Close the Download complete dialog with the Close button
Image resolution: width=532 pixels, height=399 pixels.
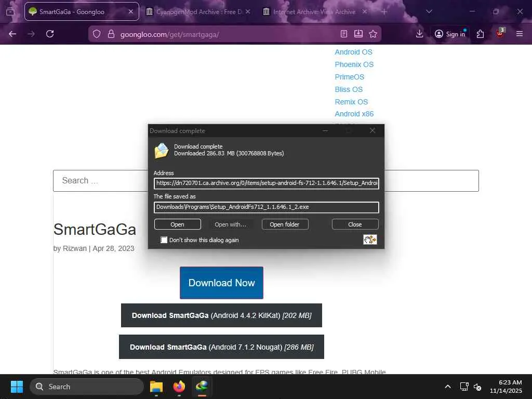355,224
